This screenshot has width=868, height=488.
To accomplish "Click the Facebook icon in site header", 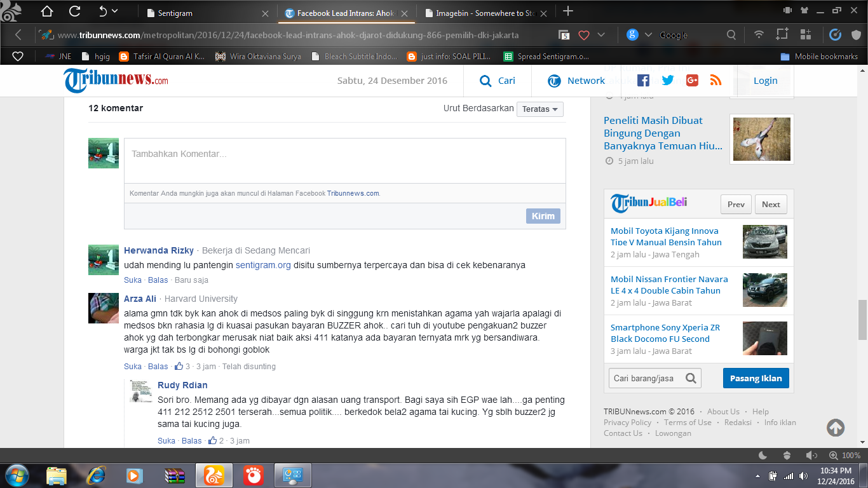I will (x=643, y=80).
